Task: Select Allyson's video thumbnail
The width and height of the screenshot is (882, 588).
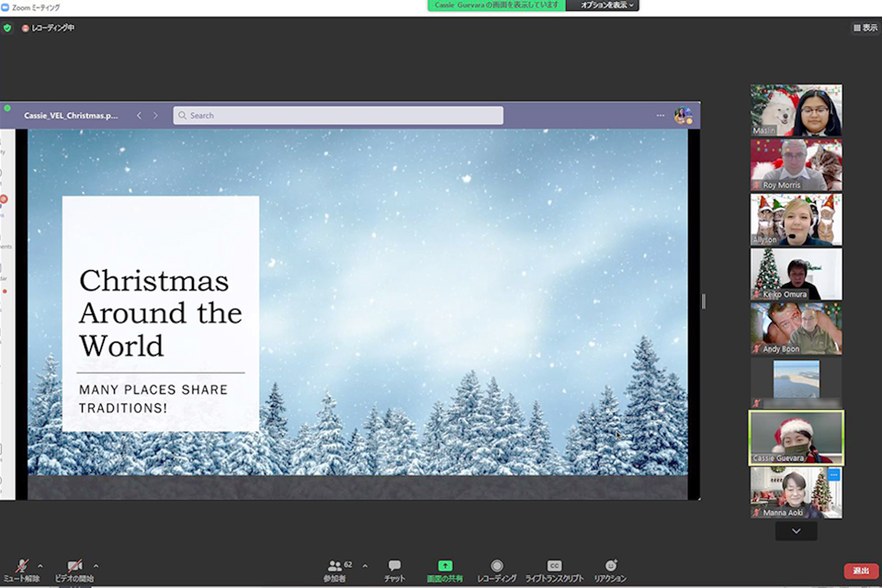Action: click(x=796, y=220)
